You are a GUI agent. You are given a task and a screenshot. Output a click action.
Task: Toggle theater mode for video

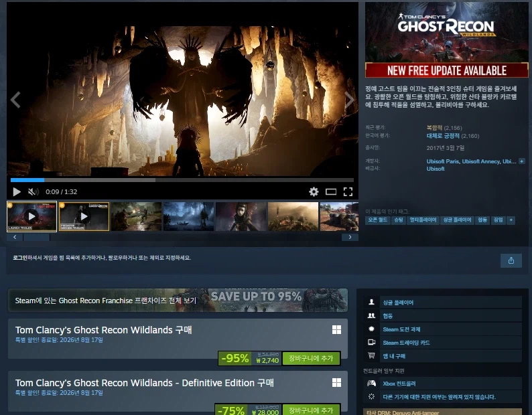point(331,192)
